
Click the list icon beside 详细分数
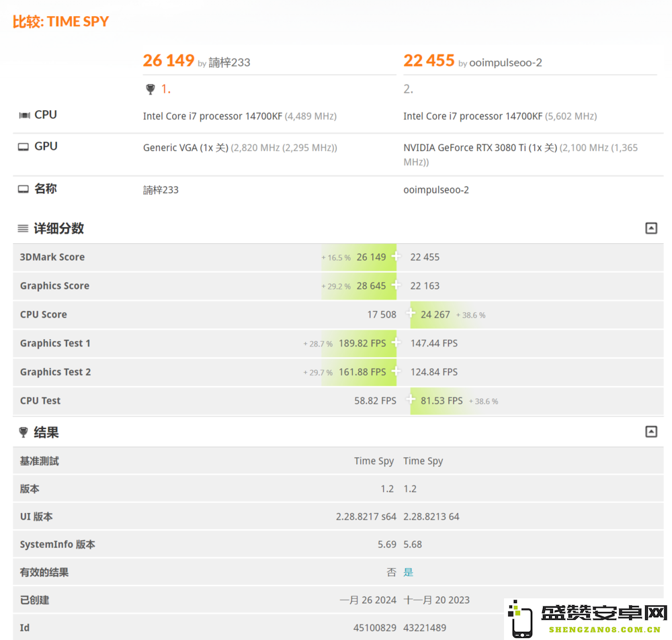pos(23,228)
